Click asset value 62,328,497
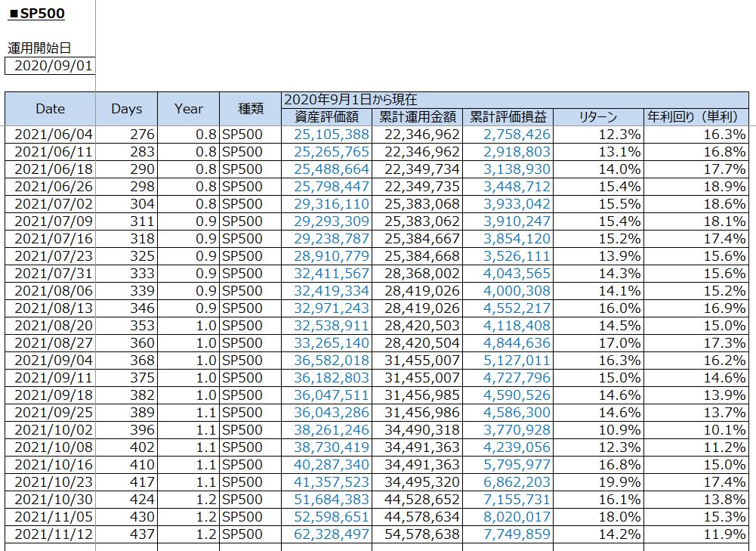 pyautogui.click(x=326, y=534)
